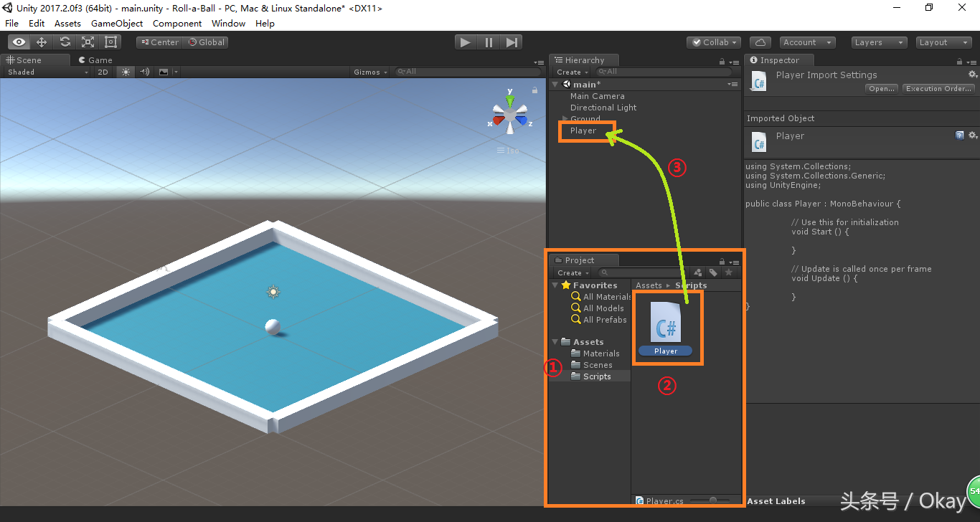Viewport: 980px width, 522px height.
Task: Switch to the Scene tab
Action: 35,60
